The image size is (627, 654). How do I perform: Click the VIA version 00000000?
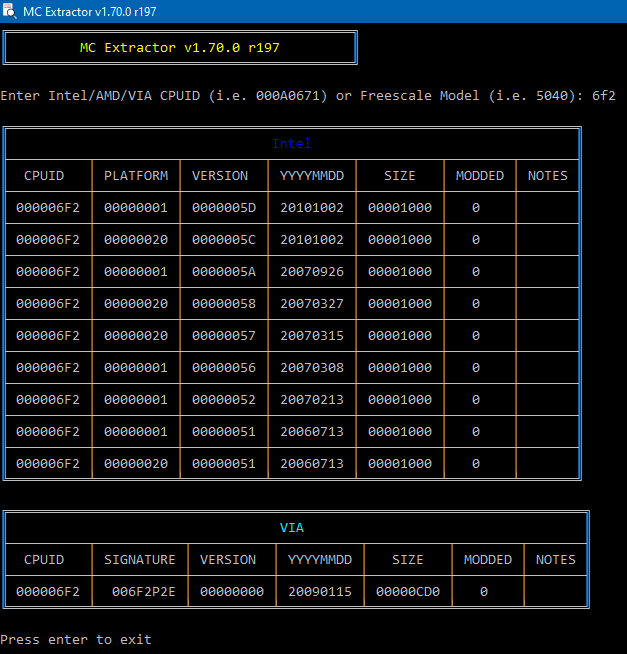coord(232,591)
